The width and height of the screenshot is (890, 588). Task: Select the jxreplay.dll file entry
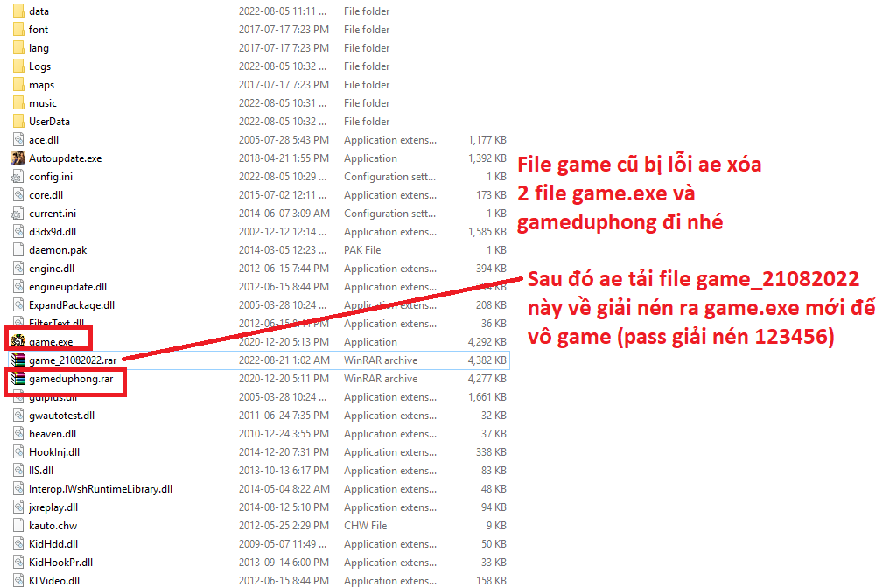click(x=53, y=507)
